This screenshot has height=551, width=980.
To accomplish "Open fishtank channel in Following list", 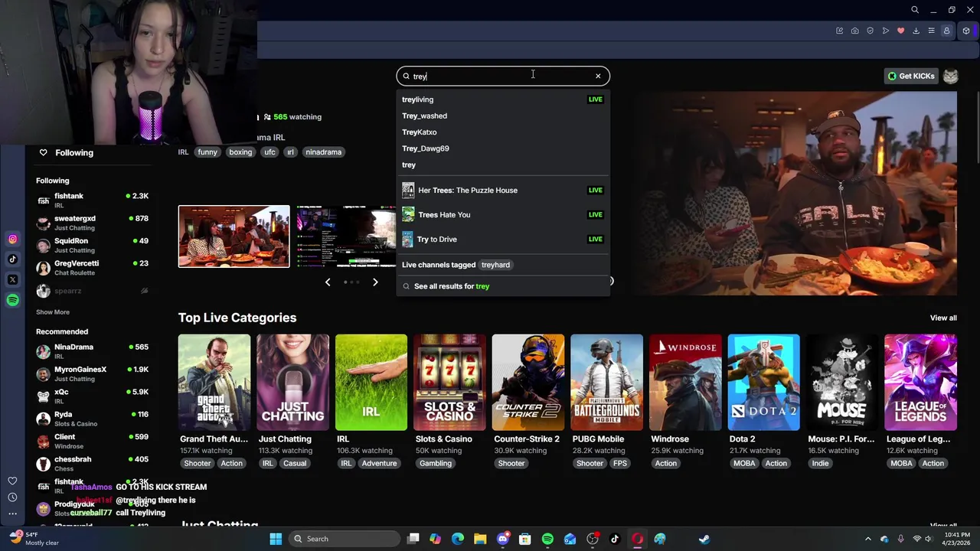I will (92, 201).
